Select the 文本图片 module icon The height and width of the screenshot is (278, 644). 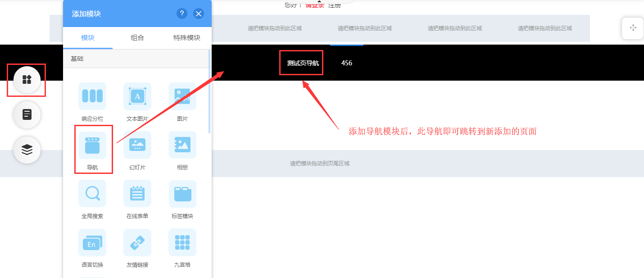tap(137, 96)
